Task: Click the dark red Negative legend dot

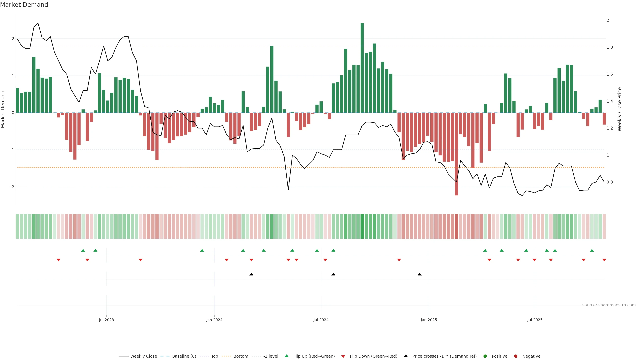Action: [516, 356]
